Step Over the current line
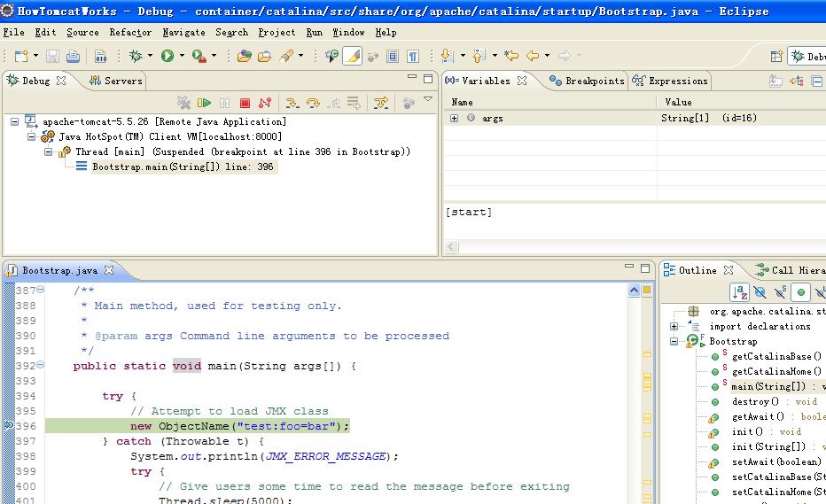 (x=313, y=103)
